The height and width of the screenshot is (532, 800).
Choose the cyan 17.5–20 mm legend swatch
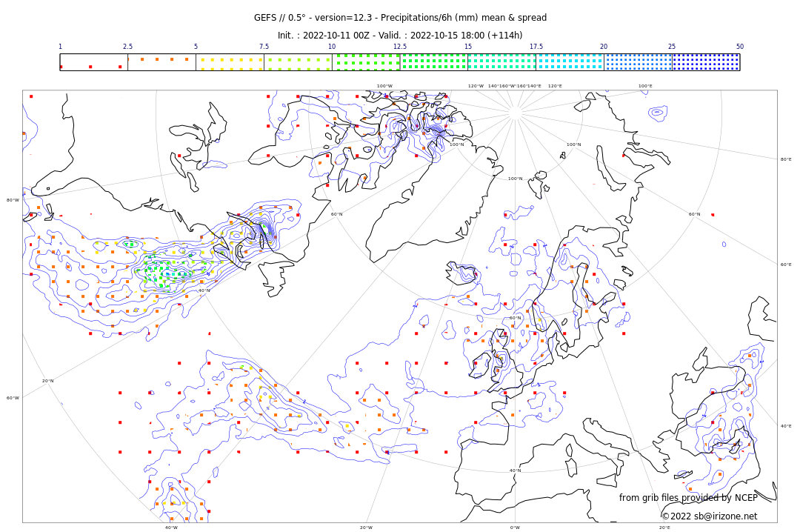pos(570,62)
